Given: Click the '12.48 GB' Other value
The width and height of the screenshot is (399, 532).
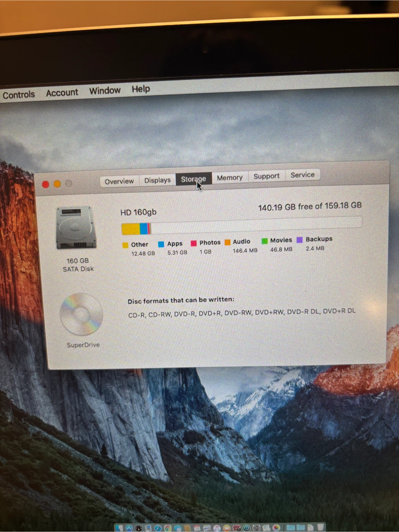Looking at the screenshot, I should click(x=143, y=253).
